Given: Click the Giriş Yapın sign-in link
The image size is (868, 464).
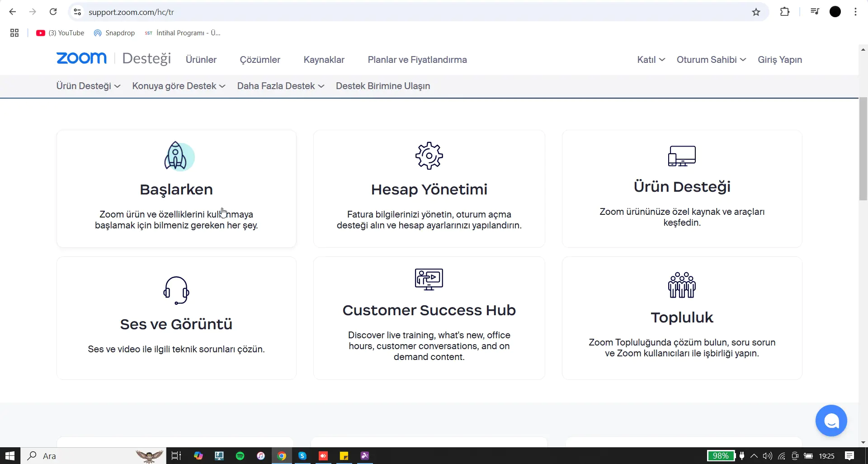Looking at the screenshot, I should tap(780, 60).
